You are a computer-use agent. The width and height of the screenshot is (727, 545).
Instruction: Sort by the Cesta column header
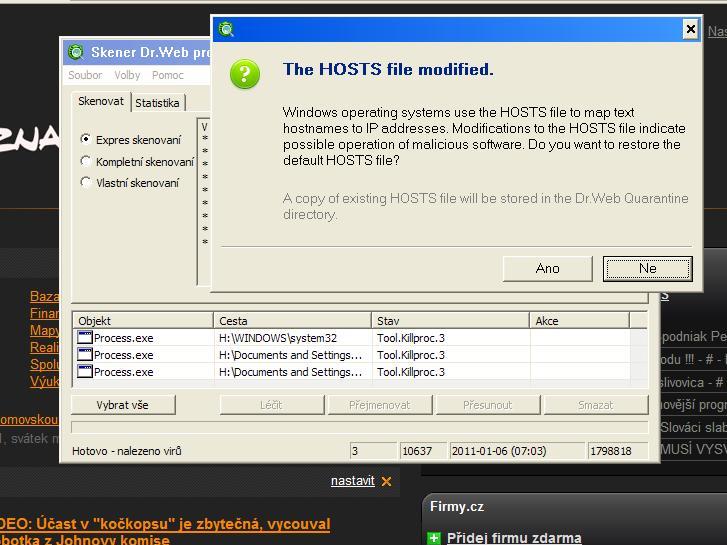click(x=292, y=321)
